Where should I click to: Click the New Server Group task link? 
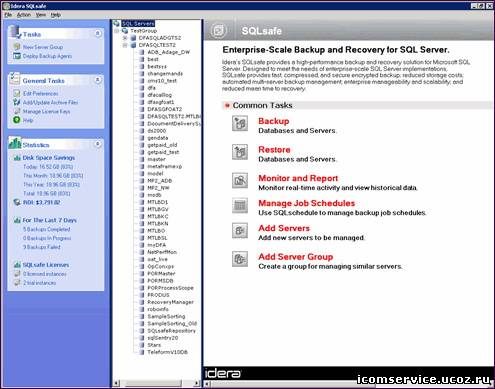tap(43, 47)
